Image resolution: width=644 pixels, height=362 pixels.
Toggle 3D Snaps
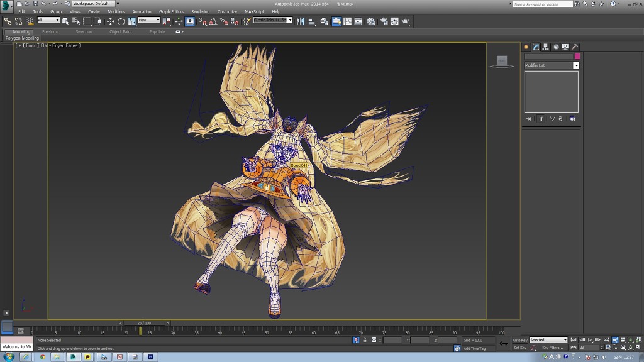point(203,21)
